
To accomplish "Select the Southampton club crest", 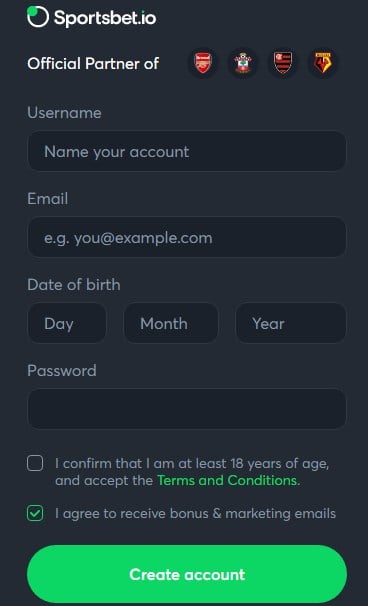I will [243, 63].
